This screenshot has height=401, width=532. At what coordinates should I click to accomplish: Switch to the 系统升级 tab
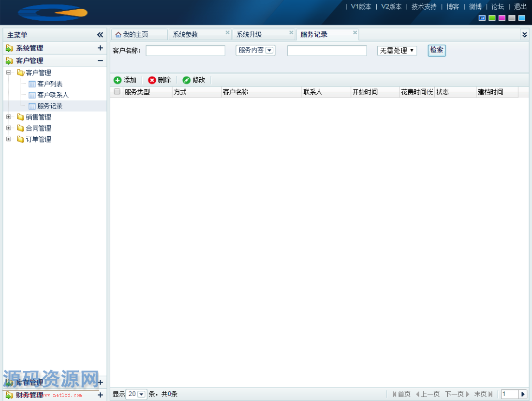click(x=250, y=34)
